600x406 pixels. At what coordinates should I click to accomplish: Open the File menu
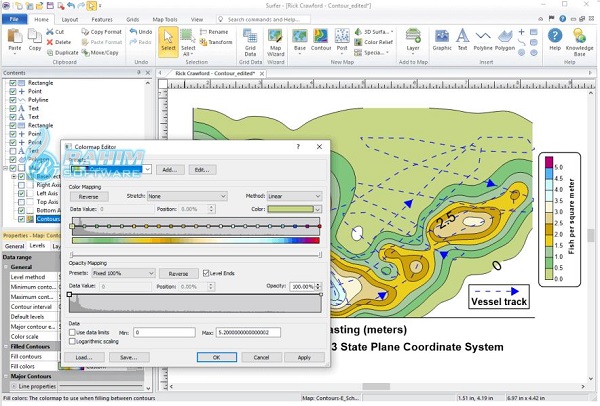coord(14,19)
